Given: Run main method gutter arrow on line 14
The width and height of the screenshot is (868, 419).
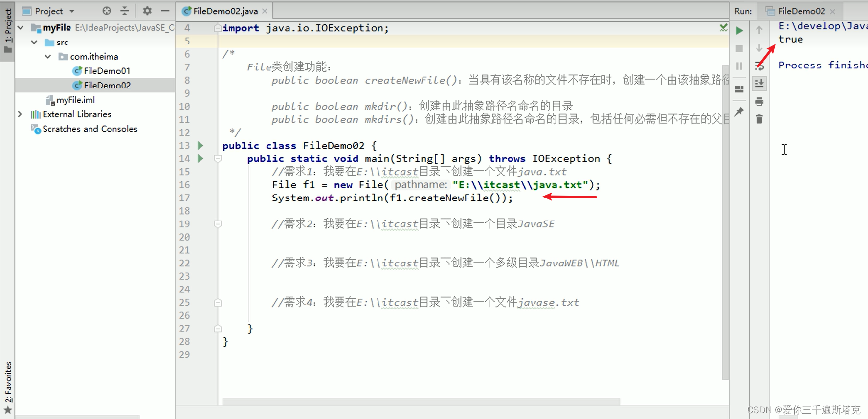Looking at the screenshot, I should (200, 158).
